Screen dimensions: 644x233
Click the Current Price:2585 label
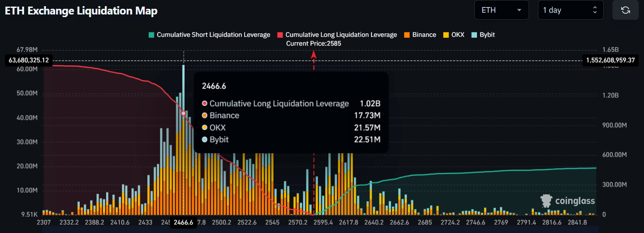click(x=313, y=43)
